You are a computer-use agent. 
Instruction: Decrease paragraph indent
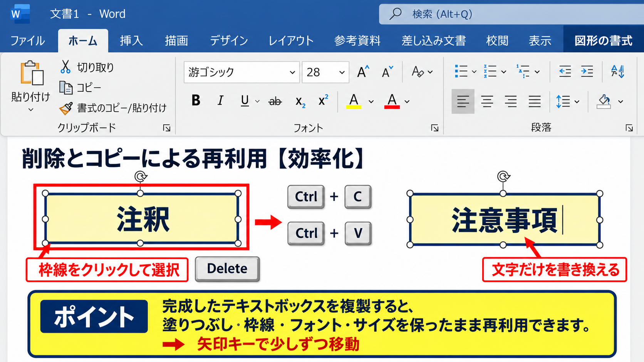pyautogui.click(x=565, y=72)
